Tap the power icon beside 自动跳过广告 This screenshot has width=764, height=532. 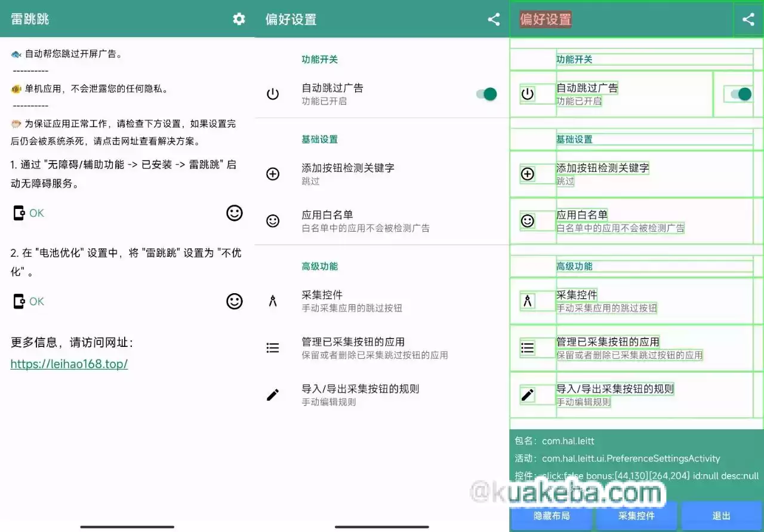[273, 93]
